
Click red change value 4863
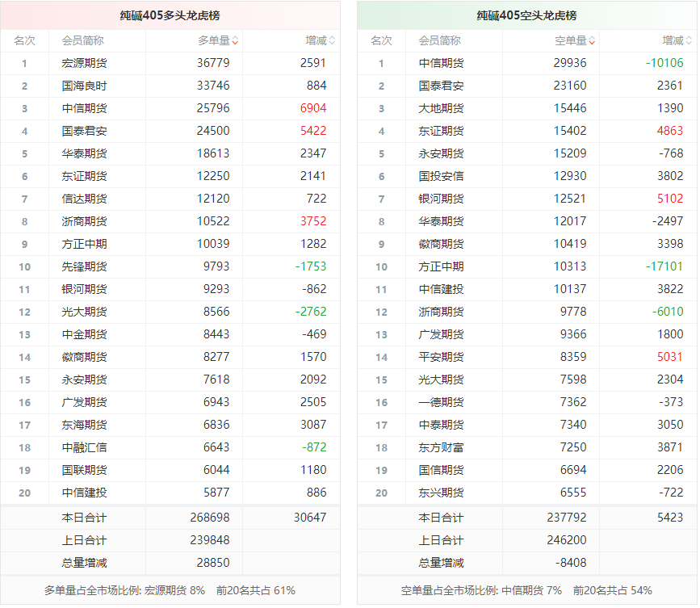[x=670, y=131]
